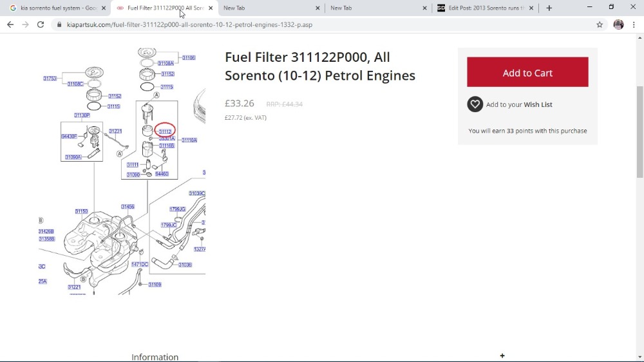The width and height of the screenshot is (644, 362).
Task: Click the fuel system parts diagram image
Action: pyautogui.click(x=122, y=171)
